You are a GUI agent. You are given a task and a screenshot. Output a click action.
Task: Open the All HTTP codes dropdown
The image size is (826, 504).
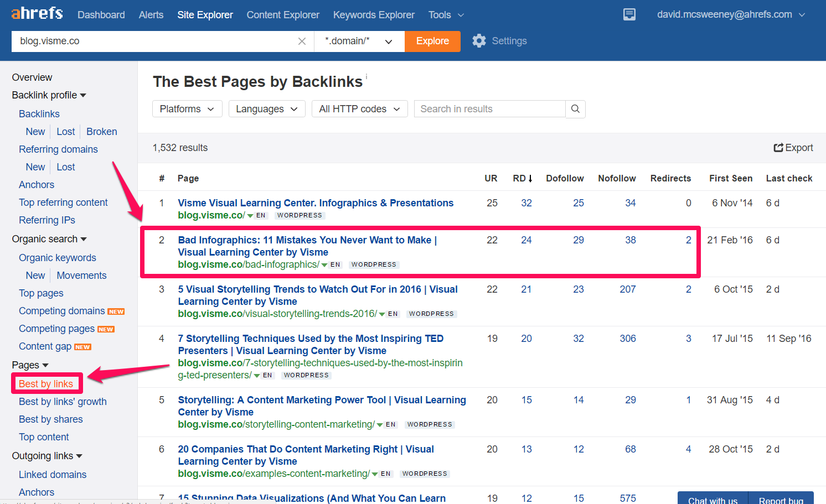(359, 109)
